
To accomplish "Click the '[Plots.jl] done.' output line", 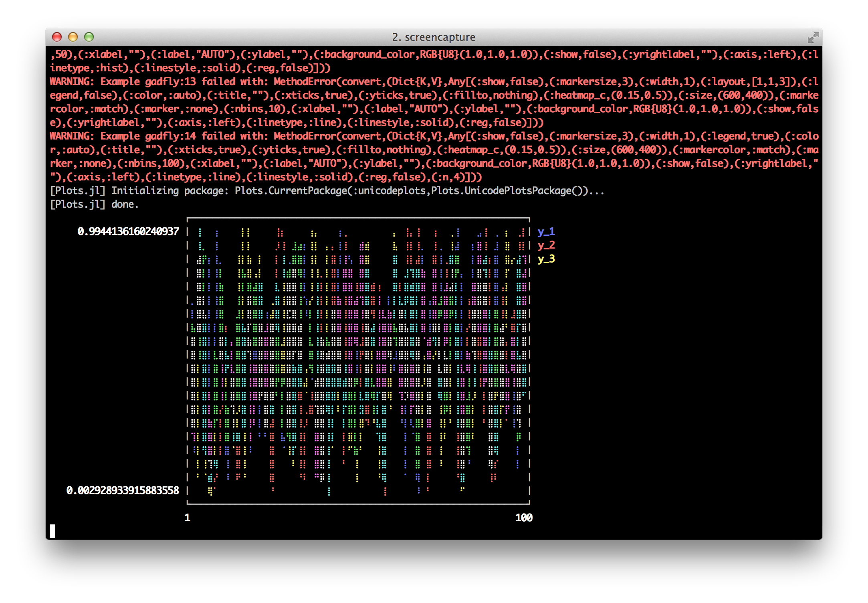I will 94,204.
